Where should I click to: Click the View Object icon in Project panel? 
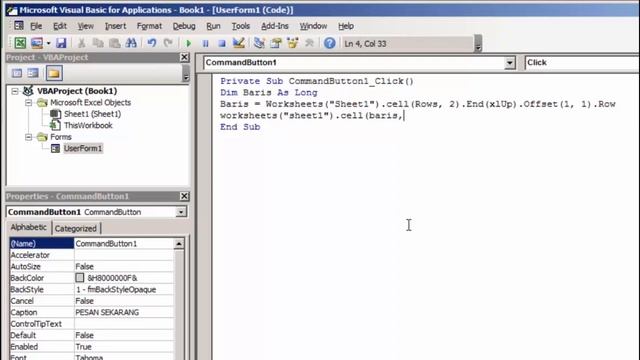point(33,73)
